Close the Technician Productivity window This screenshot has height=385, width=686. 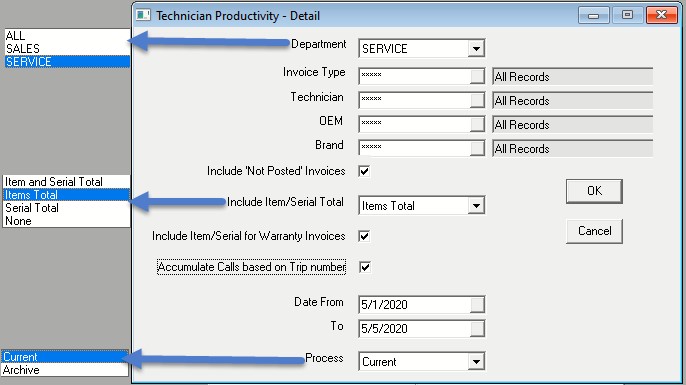pyautogui.click(x=662, y=15)
